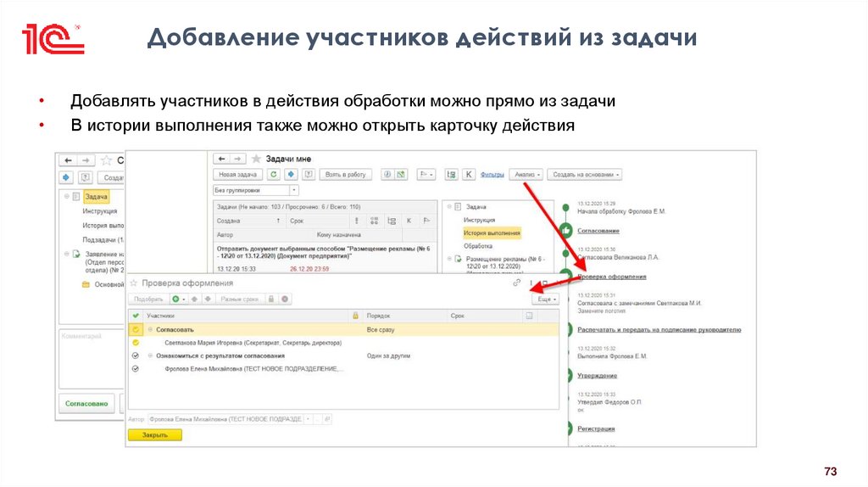868x487 pixels.
Task: Select Обработка item in middle tree
Action: [x=478, y=246]
